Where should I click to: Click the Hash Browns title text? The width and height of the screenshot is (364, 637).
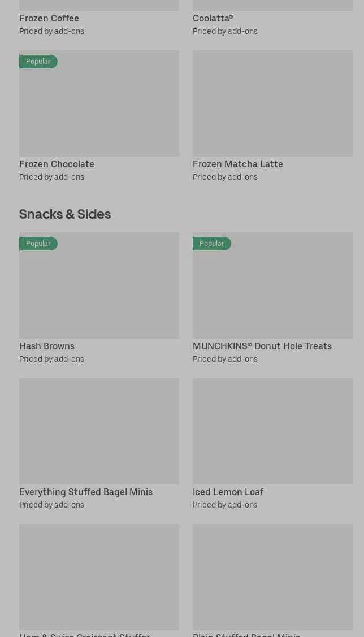pos(47,346)
